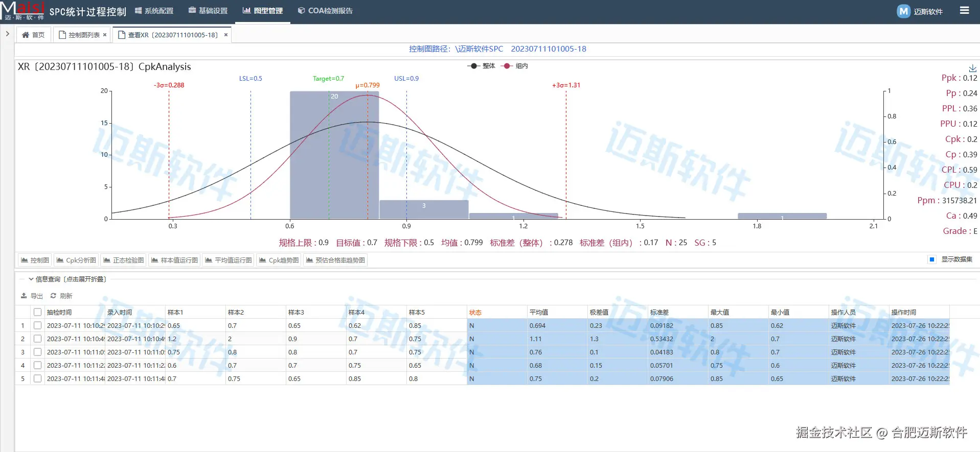The height and width of the screenshot is (452, 980).
Task: Expand the left sidebar chevron
Action: coord(7,34)
